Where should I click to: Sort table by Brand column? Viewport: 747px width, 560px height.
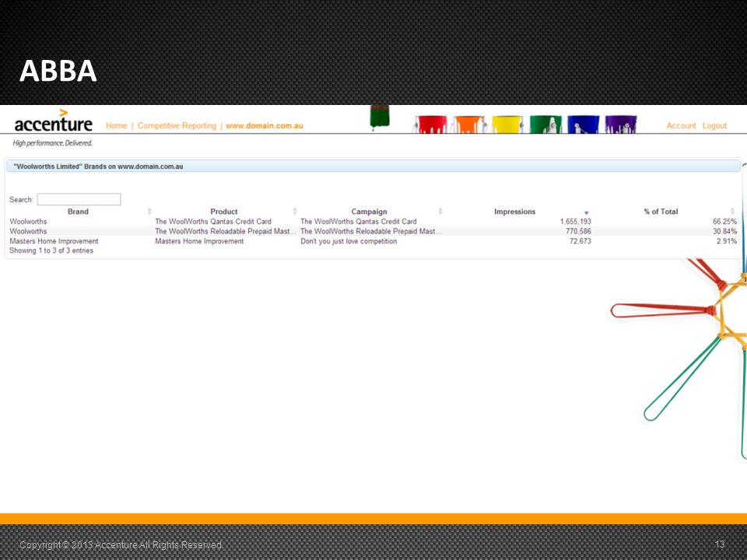click(78, 212)
